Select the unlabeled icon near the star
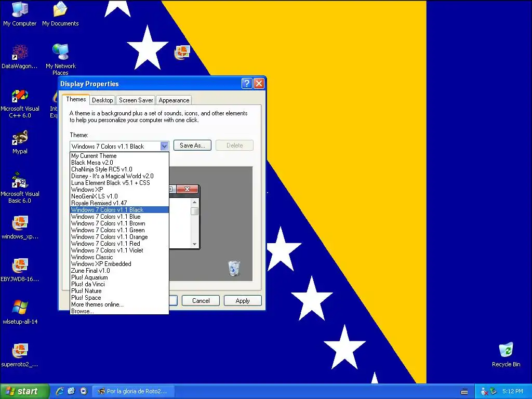 [182, 52]
